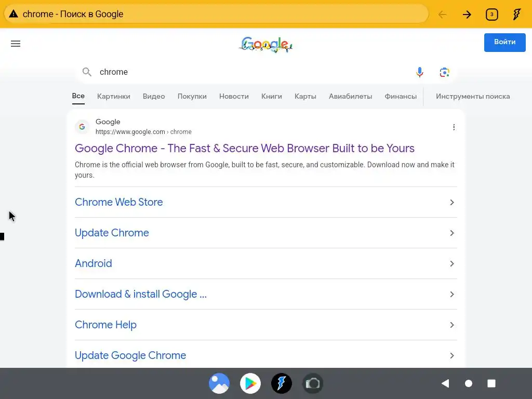Open the Camera app in taskbar
The image size is (532, 399).
[313, 383]
